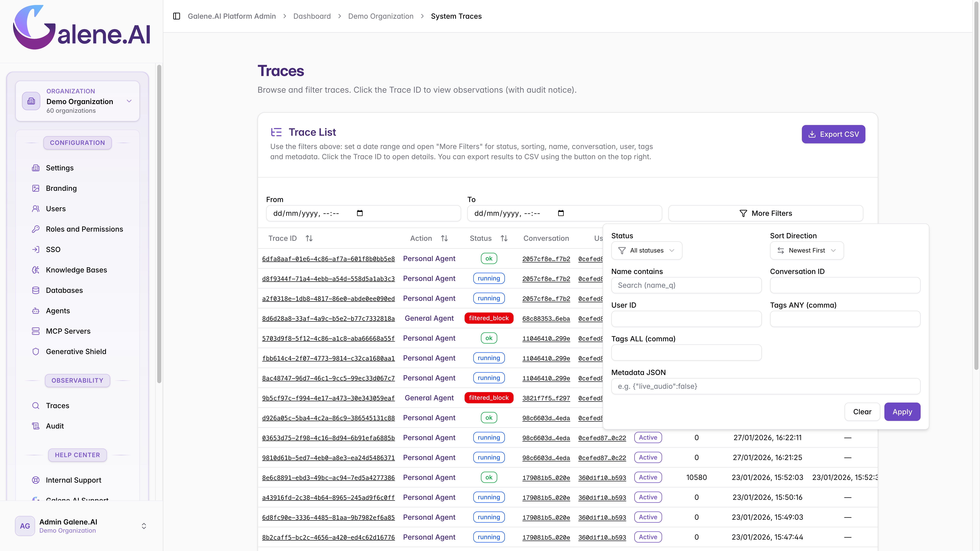Click the Branding image icon
This screenshot has height=551, width=980.
[36, 188]
